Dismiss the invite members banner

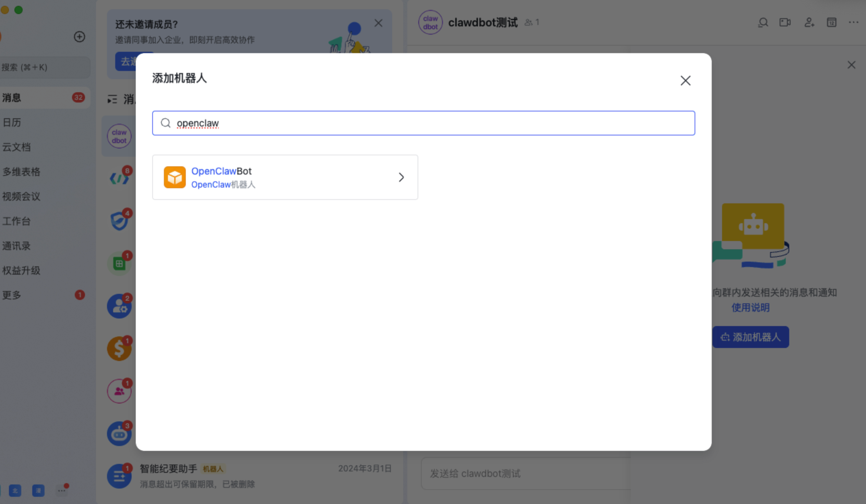pyautogui.click(x=378, y=23)
